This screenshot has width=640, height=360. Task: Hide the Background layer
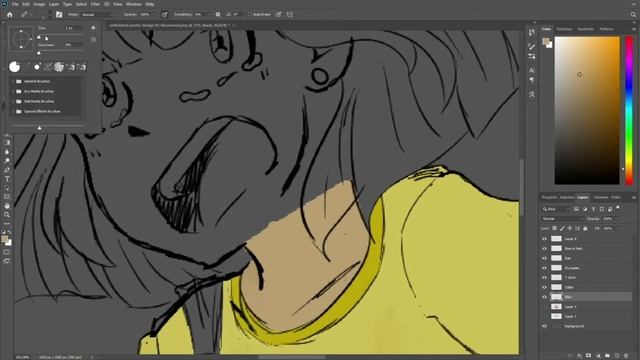click(x=544, y=326)
